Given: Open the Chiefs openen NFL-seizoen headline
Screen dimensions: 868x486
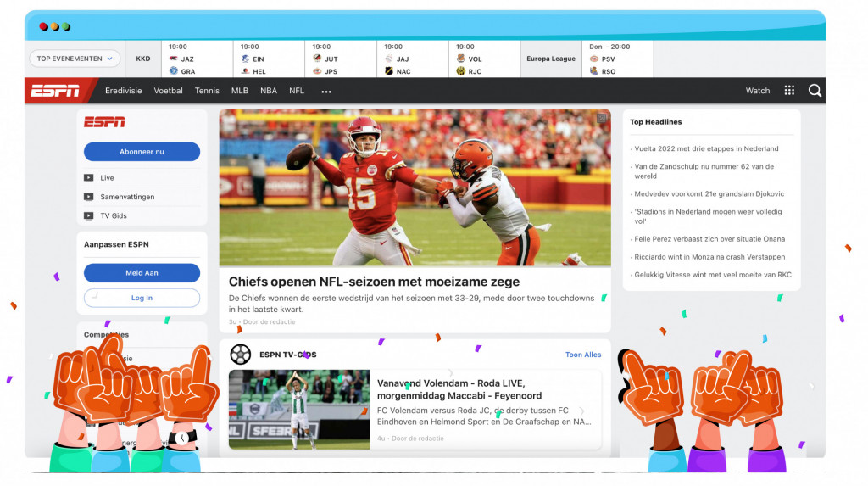Looking at the screenshot, I should point(374,282).
